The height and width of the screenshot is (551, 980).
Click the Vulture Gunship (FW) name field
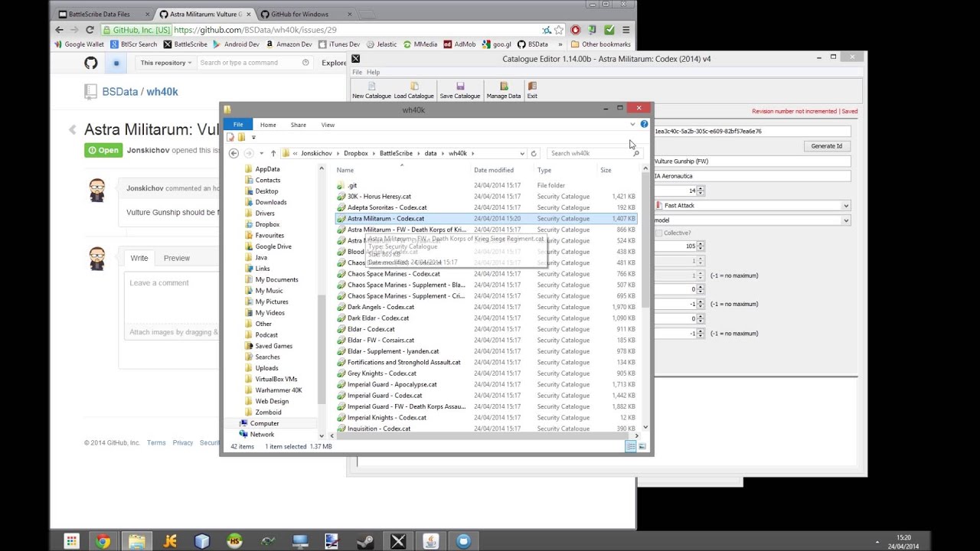coord(753,161)
